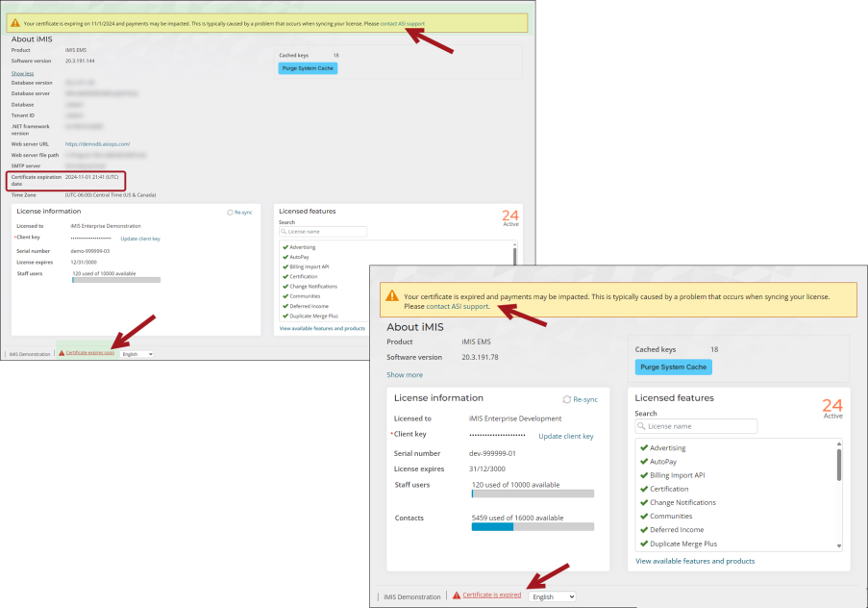Screen dimensions: 868x608
Task: Focus the License name search field in the back window
Action: point(323,232)
